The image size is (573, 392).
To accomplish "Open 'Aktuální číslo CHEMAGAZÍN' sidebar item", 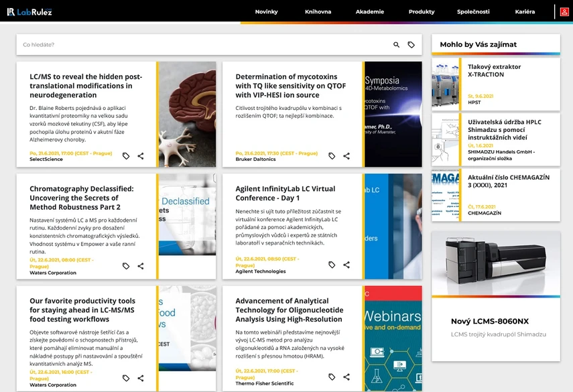I will coord(508,181).
